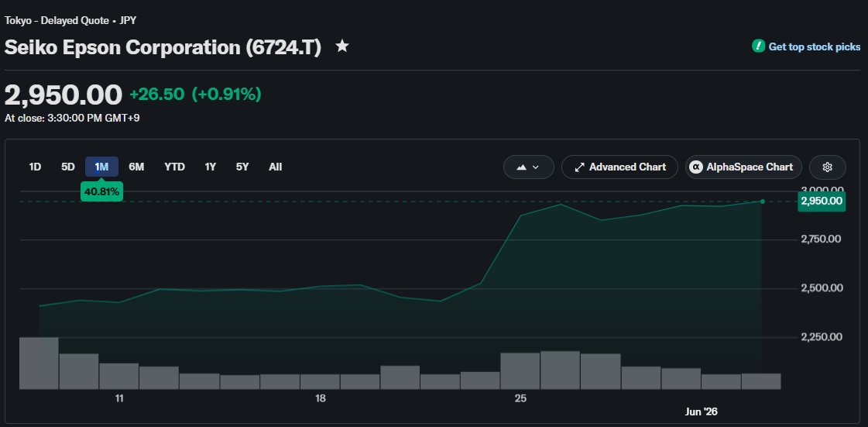This screenshot has height=427, width=868.
Task: Click the large 2,950.00 current price
Action: point(63,95)
